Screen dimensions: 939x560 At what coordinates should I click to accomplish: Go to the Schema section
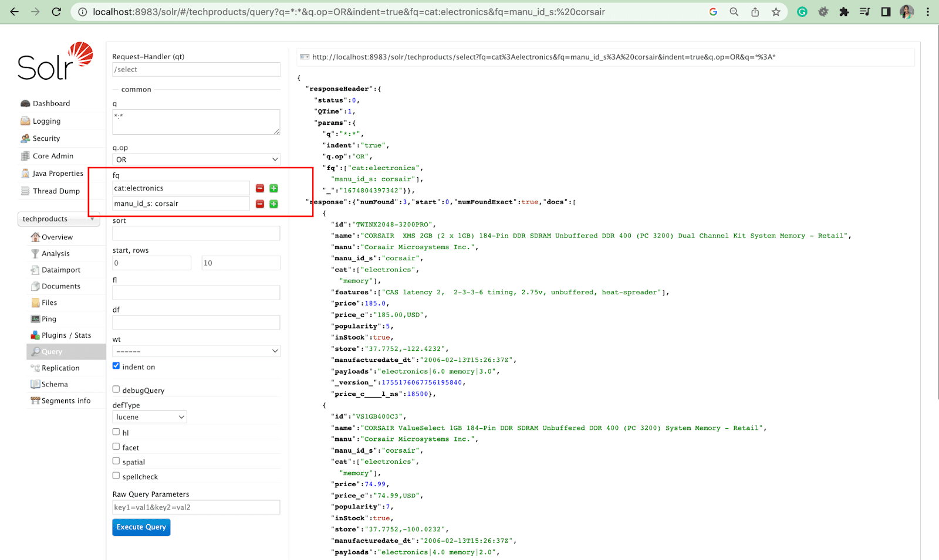tap(55, 385)
